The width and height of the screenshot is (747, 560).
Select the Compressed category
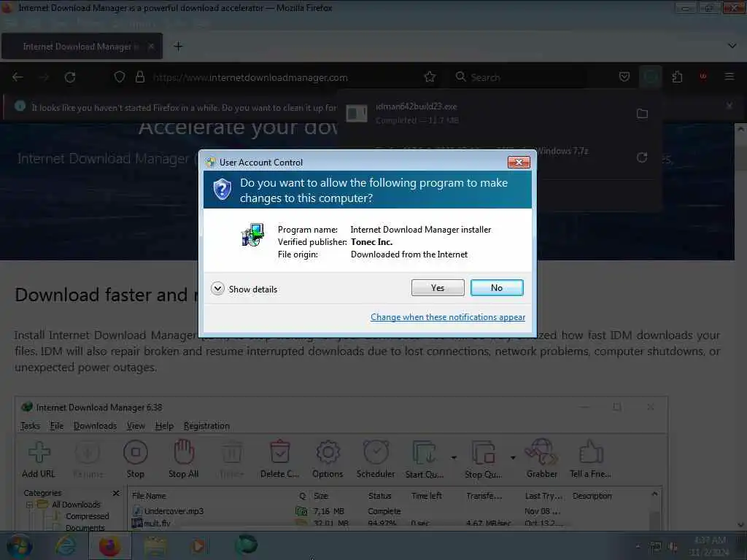[x=88, y=516]
